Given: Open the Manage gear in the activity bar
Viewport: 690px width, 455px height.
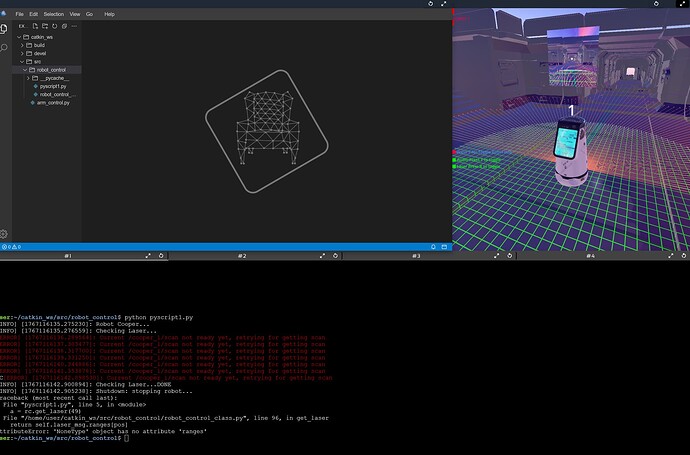Looking at the screenshot, I should point(5,232).
